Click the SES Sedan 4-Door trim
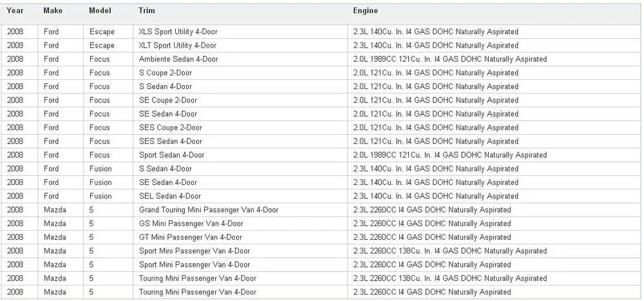Image resolution: width=644 pixels, height=301 pixels. coord(171,141)
